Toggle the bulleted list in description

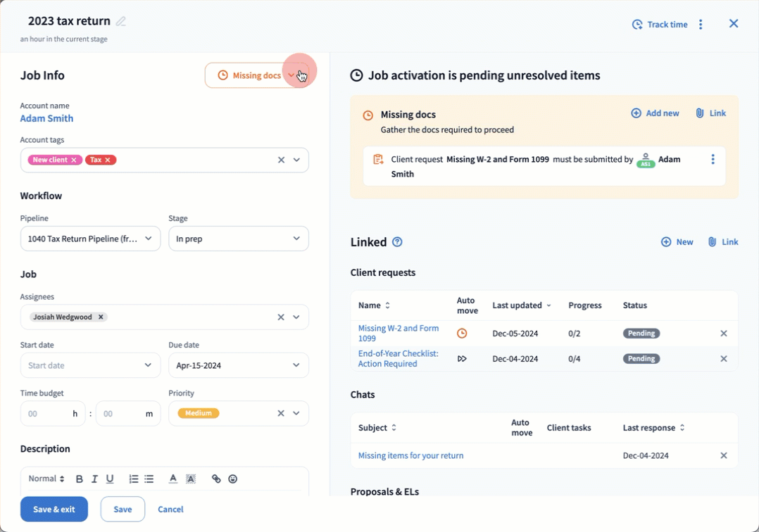(149, 479)
